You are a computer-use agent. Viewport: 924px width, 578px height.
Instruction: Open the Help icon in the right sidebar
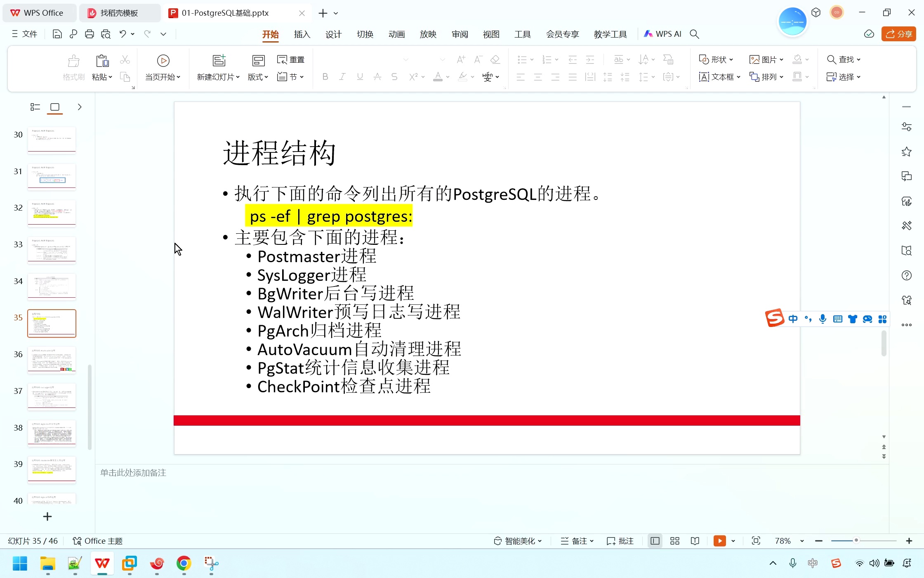(x=906, y=275)
